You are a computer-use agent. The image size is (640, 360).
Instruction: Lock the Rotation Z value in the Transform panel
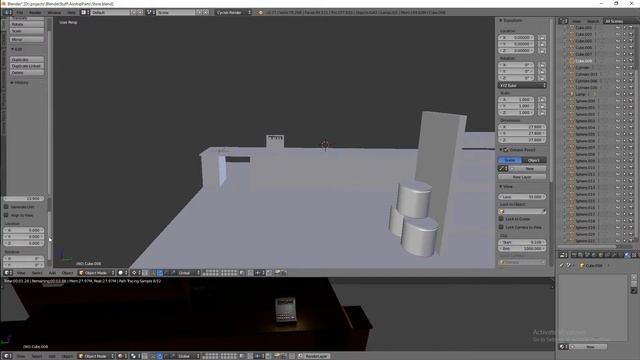[542, 78]
